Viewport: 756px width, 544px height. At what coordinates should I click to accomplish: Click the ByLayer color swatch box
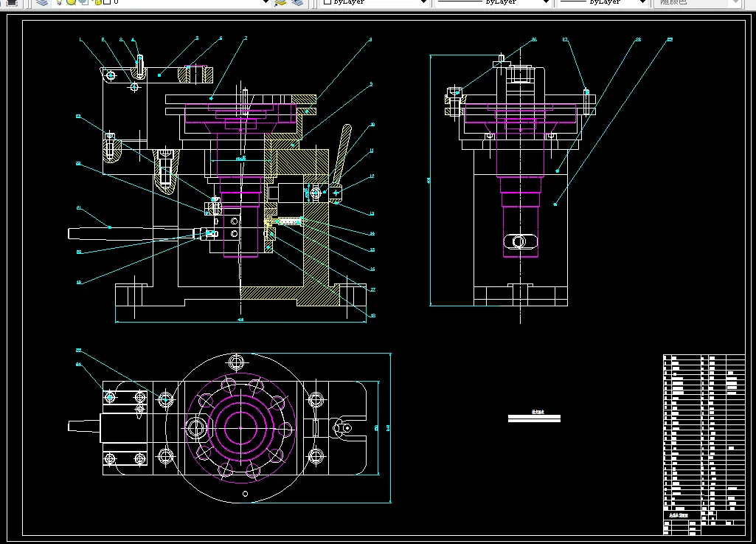327,2
